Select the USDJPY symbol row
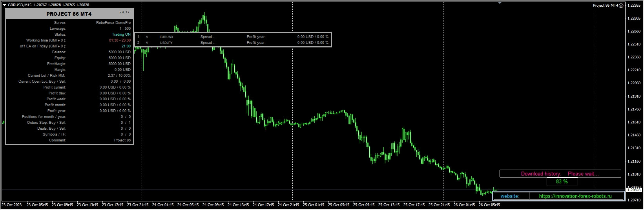The width and height of the screenshot is (644, 210). point(233,43)
